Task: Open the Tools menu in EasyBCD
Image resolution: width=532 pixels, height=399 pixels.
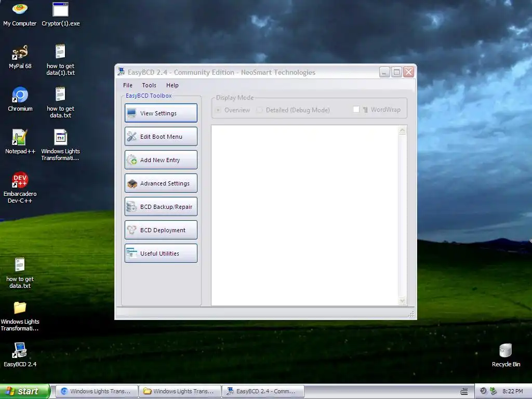Action: 149,85
